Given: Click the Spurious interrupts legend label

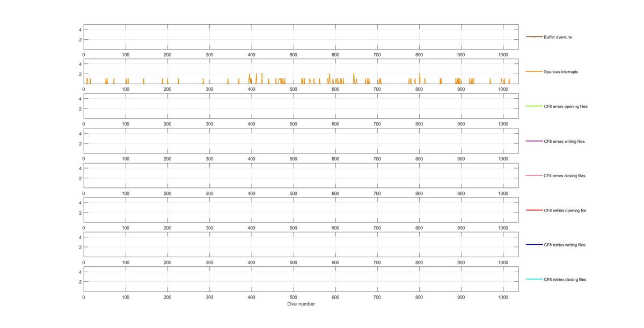Looking at the screenshot, I should (561, 71).
